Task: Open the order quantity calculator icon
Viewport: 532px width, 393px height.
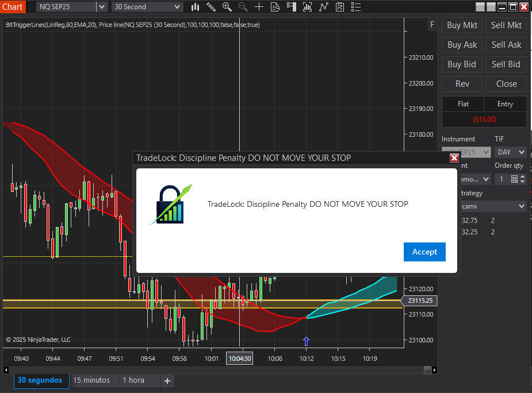Action: (x=514, y=179)
